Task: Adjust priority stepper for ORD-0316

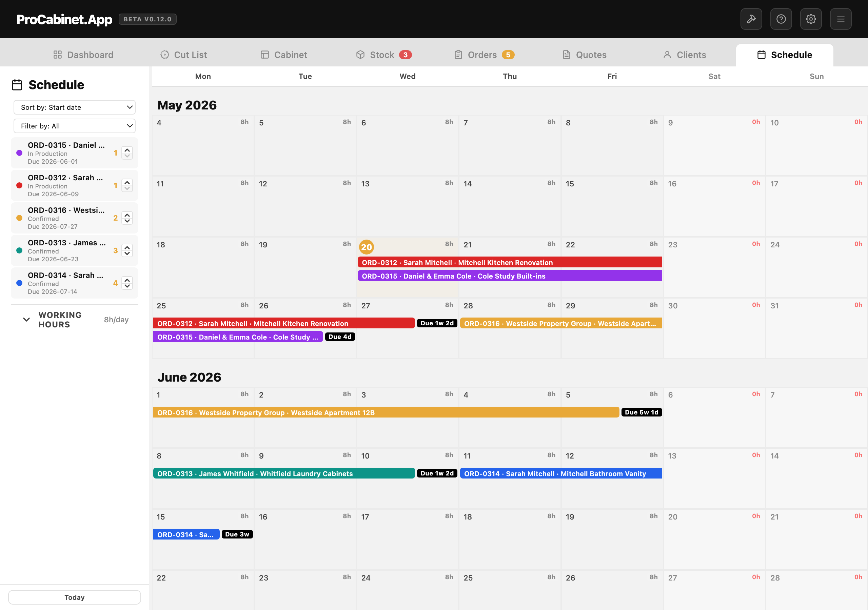Action: click(127, 218)
